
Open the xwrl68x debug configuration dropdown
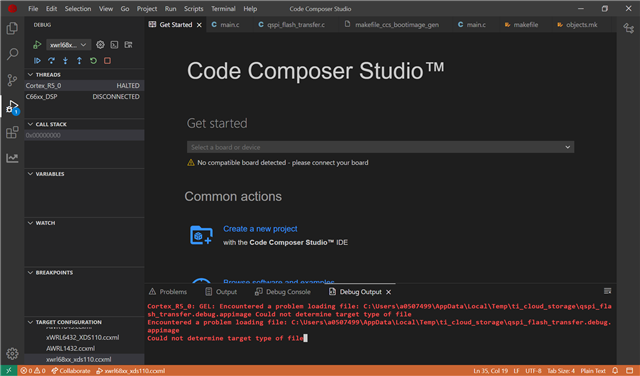69,44
